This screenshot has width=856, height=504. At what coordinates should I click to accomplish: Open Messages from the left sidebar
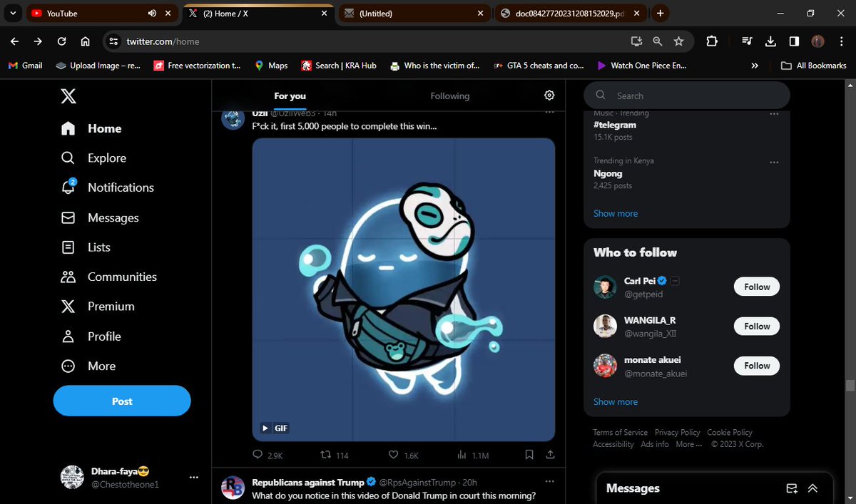point(100,217)
